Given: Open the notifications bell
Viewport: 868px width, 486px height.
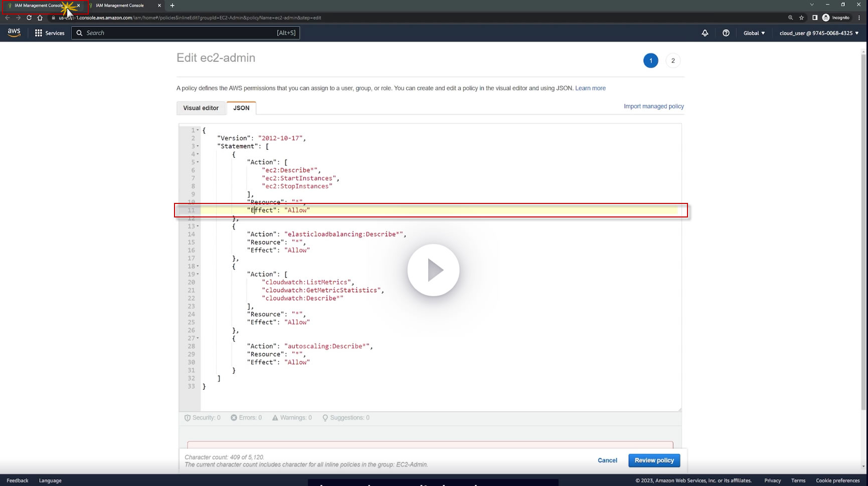Looking at the screenshot, I should [705, 33].
